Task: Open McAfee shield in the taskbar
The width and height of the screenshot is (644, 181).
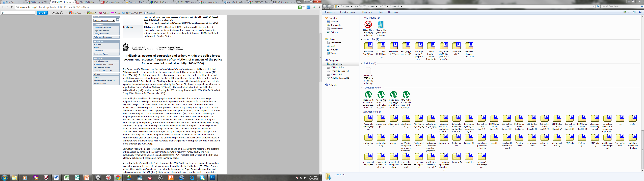Action: click(46, 177)
